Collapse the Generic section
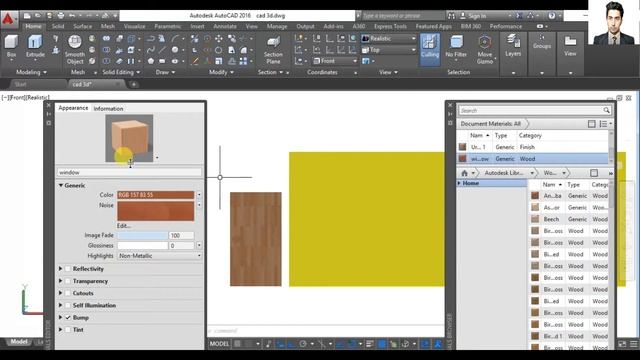 tap(60, 185)
